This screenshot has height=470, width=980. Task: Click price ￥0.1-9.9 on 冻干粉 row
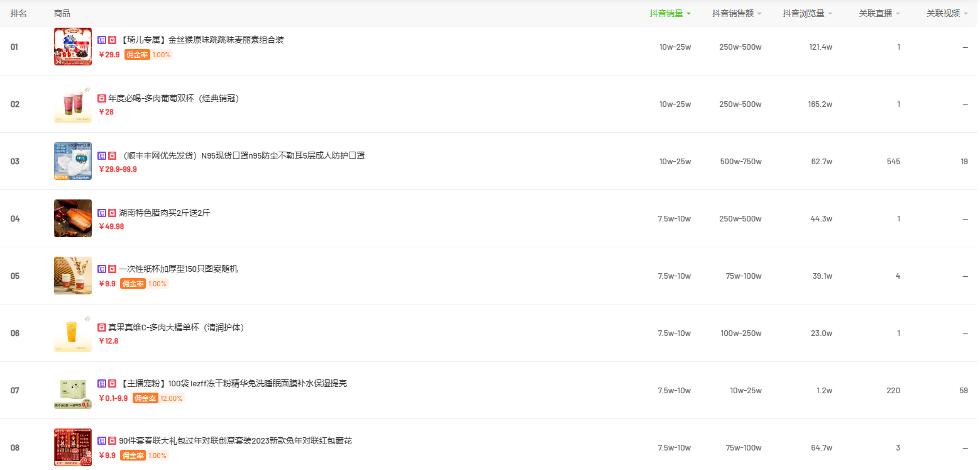[x=113, y=399]
